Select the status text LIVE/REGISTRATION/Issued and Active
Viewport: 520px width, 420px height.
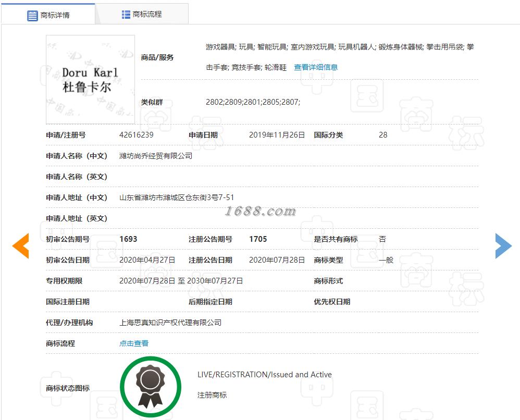[265, 375]
